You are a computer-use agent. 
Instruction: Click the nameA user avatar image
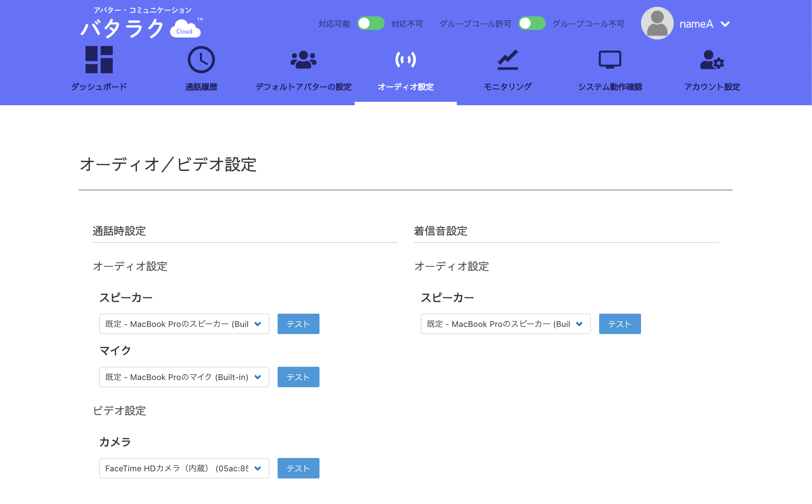tap(657, 23)
